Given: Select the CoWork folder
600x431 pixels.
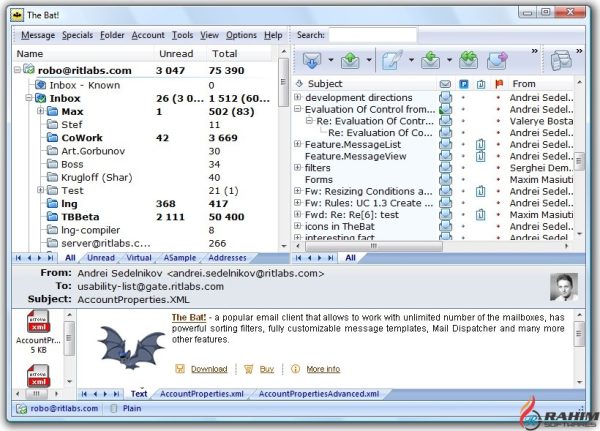Looking at the screenshot, I should (x=82, y=138).
